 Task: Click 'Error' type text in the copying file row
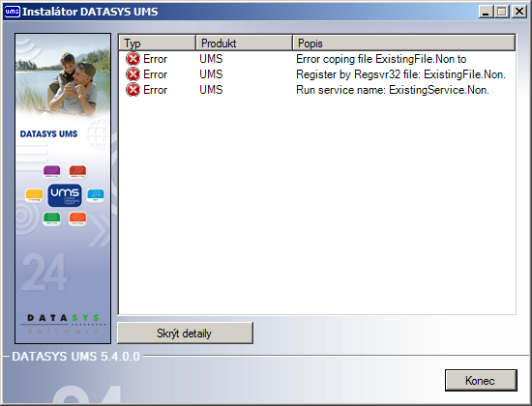coord(155,59)
